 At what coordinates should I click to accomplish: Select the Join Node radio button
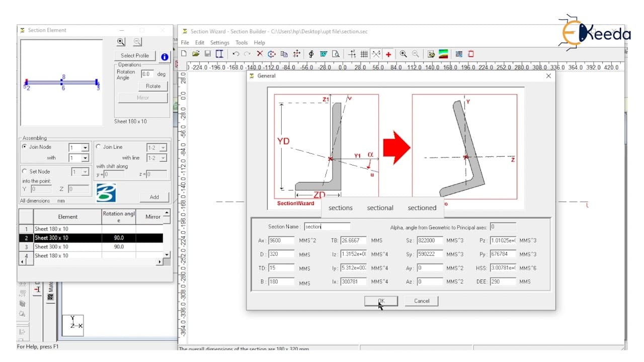pos(25,147)
